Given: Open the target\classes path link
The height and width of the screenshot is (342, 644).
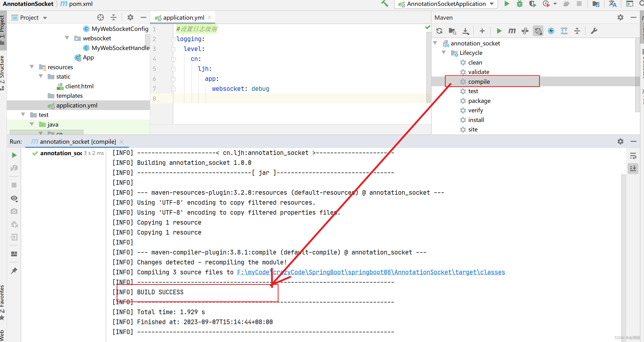Looking at the screenshot, I should [x=371, y=272].
